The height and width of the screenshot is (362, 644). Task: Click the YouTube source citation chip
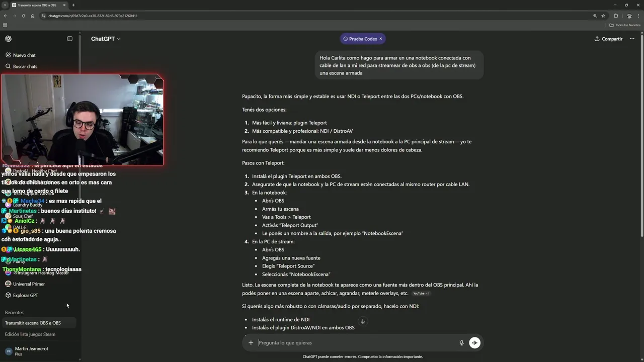[421, 293]
